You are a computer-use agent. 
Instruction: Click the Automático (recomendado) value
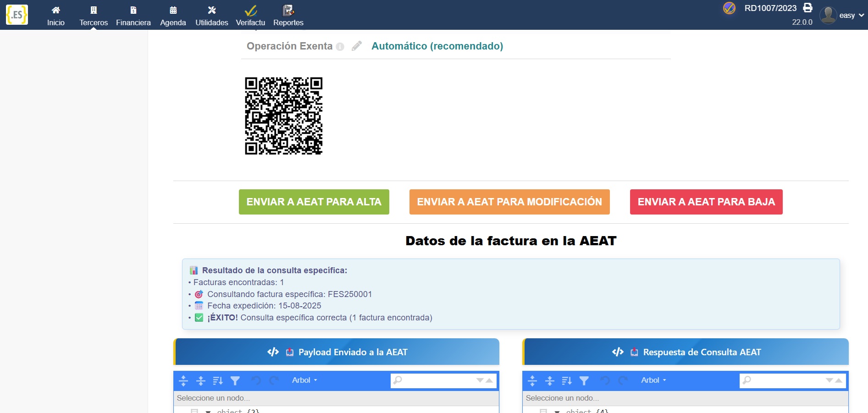[x=437, y=46]
